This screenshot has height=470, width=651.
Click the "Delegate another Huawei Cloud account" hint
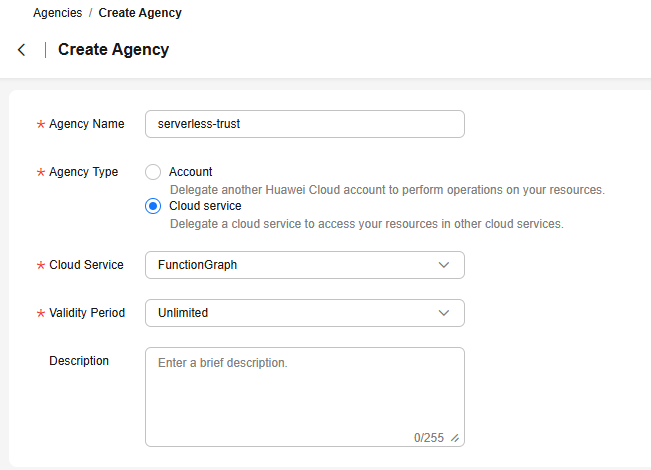point(387,189)
